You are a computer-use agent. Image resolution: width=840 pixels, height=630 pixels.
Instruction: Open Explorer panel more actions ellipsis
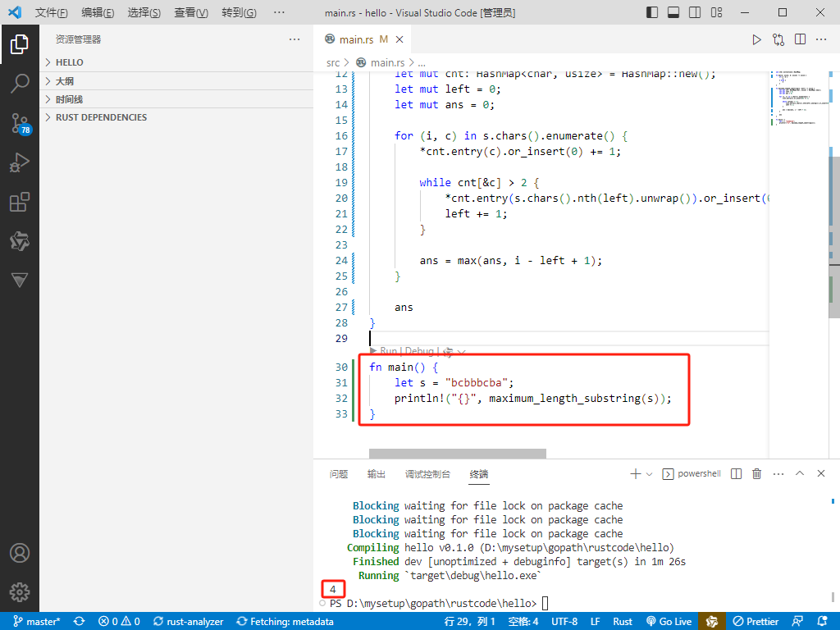[294, 39]
